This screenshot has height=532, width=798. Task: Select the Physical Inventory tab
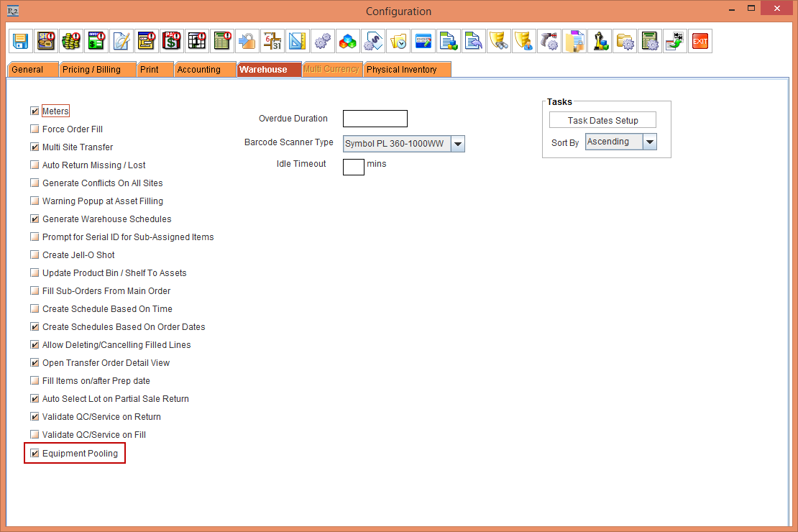(x=407, y=69)
